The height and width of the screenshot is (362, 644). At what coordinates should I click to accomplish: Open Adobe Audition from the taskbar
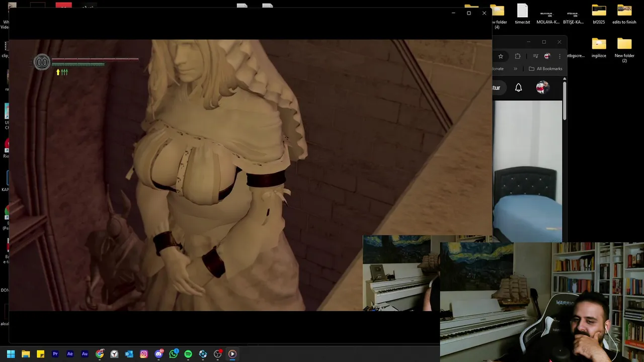click(85, 354)
